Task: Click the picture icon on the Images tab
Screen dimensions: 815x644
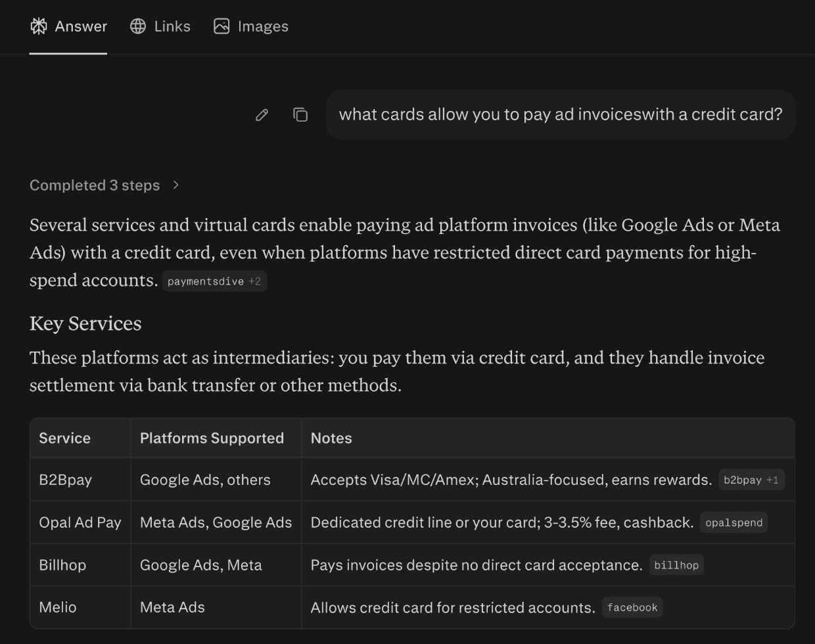Action: point(221,26)
